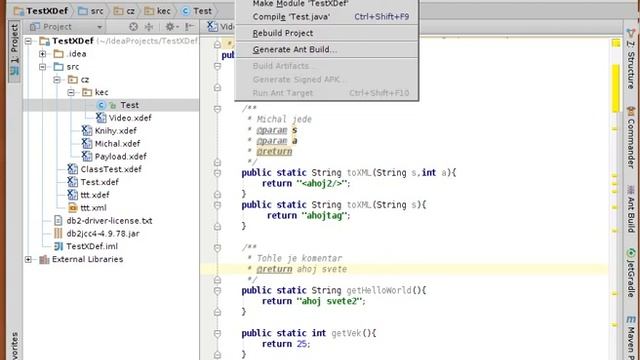Collapse the src folder node
640x360 pixels.
point(42,67)
